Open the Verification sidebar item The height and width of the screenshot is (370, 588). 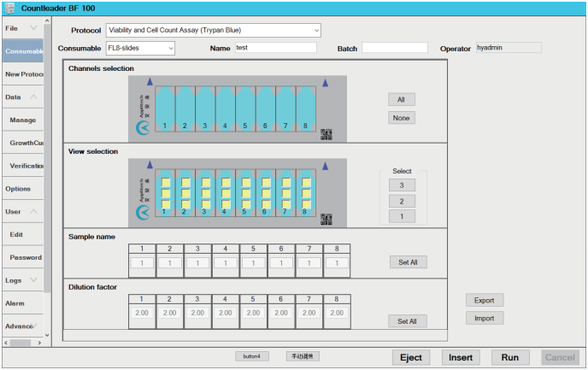(23, 166)
